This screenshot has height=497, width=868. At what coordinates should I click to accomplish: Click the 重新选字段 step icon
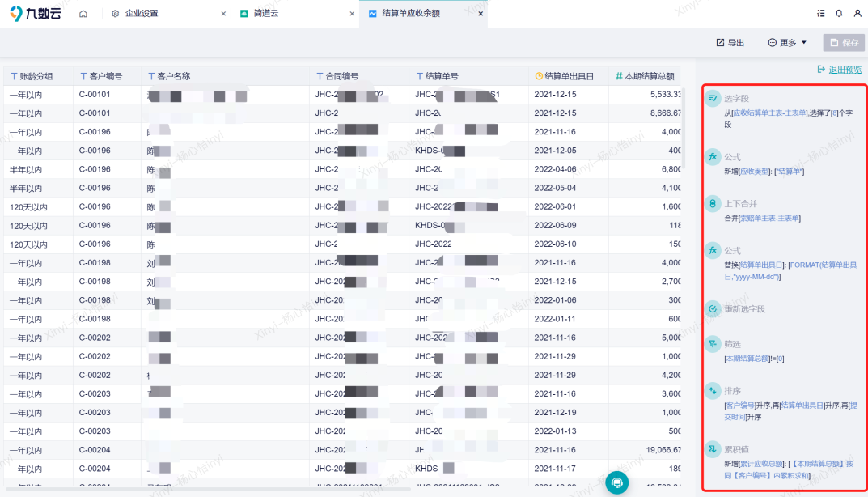[713, 308]
